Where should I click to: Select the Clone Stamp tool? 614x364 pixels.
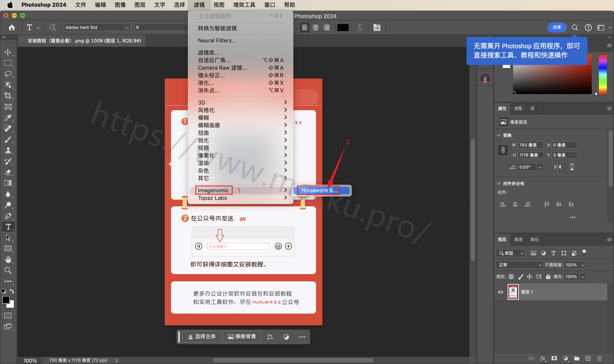point(8,150)
